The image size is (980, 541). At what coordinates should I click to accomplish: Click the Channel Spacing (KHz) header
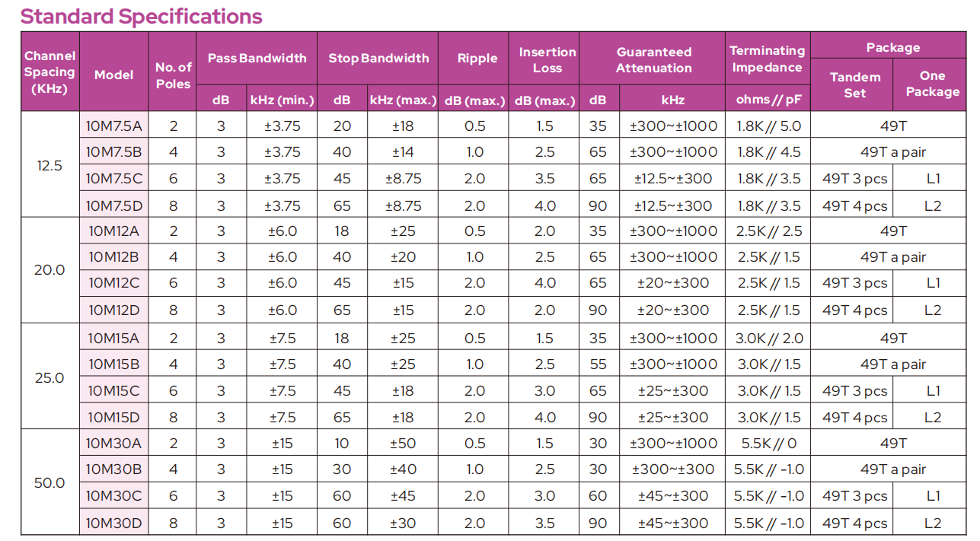point(49,72)
